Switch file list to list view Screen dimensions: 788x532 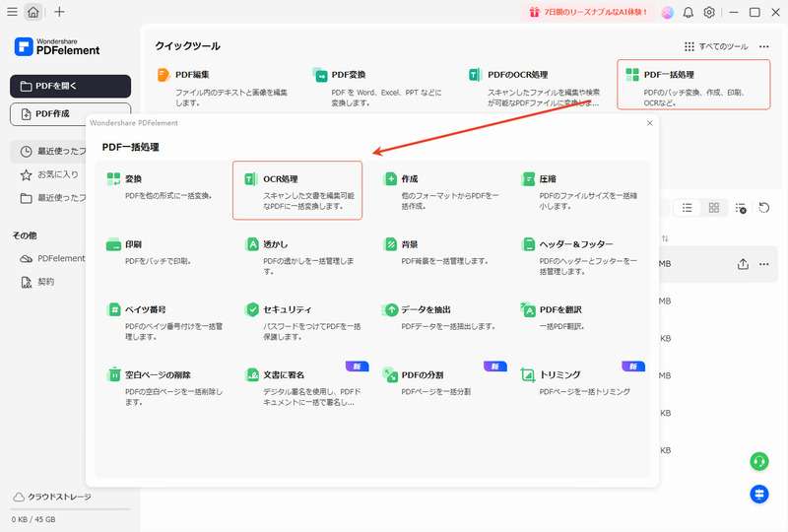pos(687,208)
